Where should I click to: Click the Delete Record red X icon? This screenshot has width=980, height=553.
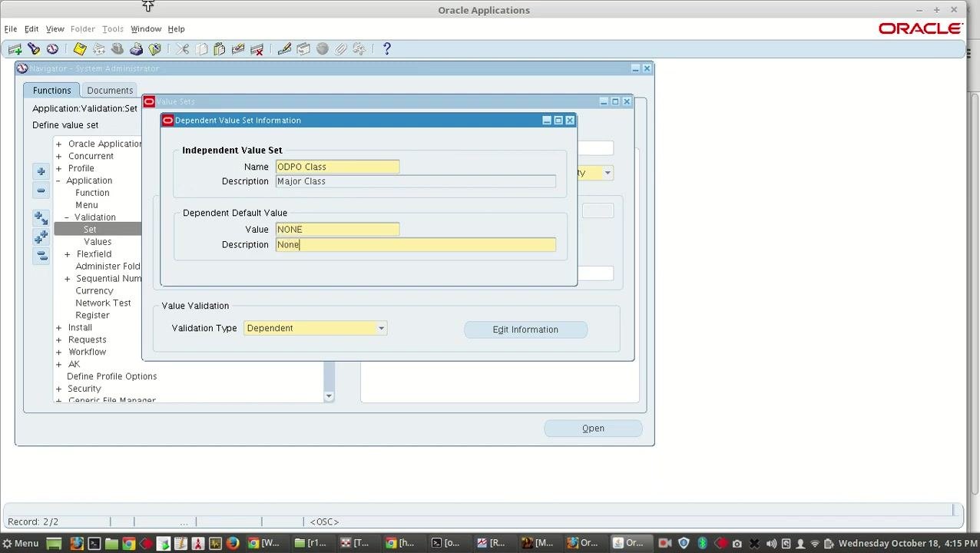click(x=257, y=49)
